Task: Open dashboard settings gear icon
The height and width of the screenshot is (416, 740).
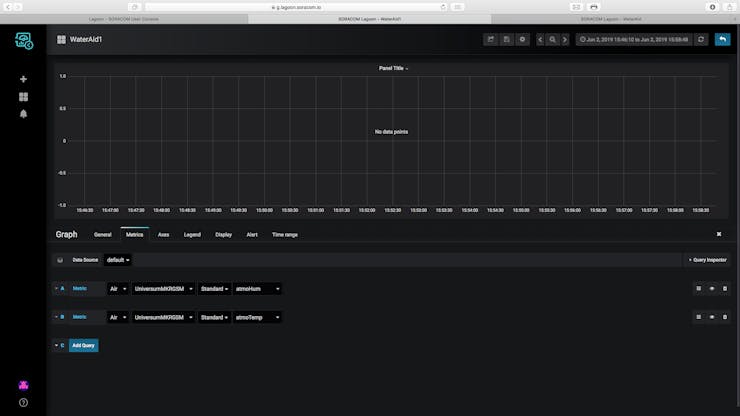Action: point(522,40)
